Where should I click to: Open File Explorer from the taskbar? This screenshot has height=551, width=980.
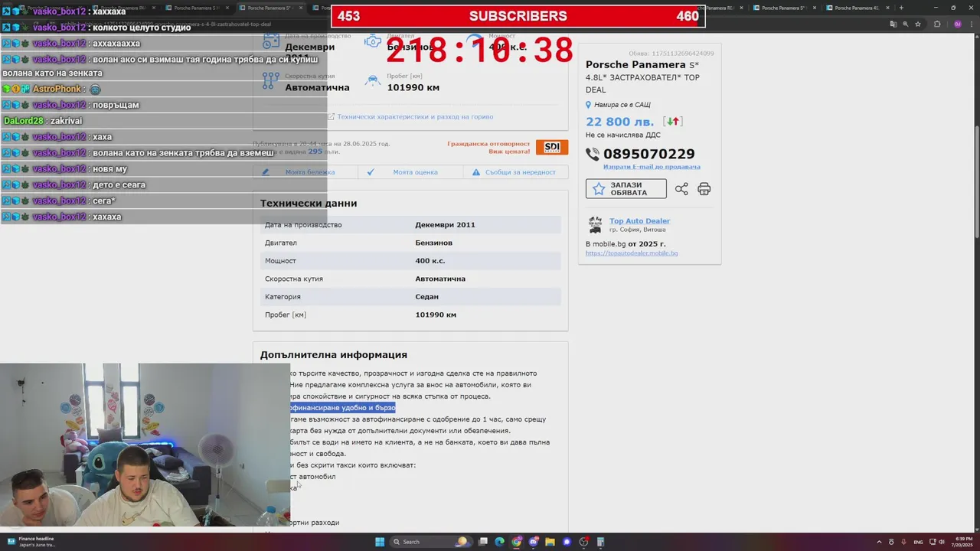click(550, 542)
